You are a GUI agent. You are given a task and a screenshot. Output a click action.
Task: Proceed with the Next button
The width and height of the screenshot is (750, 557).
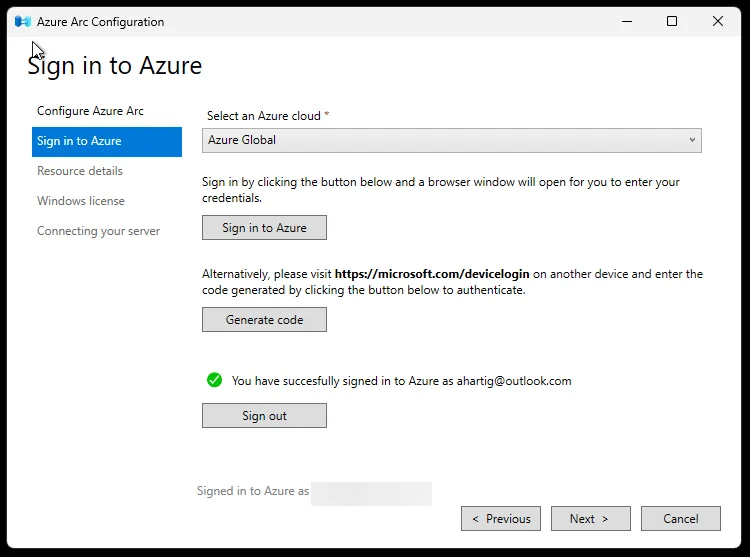click(591, 519)
